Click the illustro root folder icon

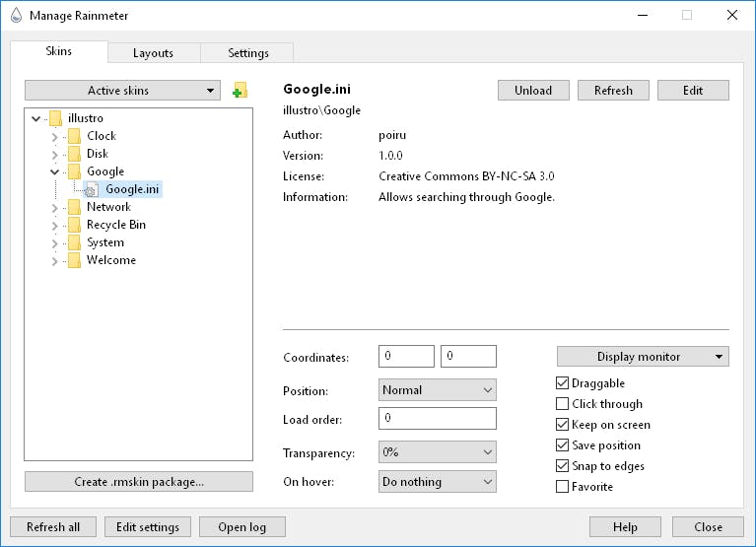[55, 118]
